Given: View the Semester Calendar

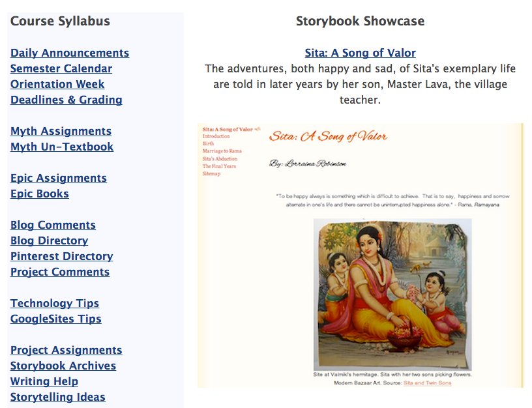Looking at the screenshot, I should (61, 68).
